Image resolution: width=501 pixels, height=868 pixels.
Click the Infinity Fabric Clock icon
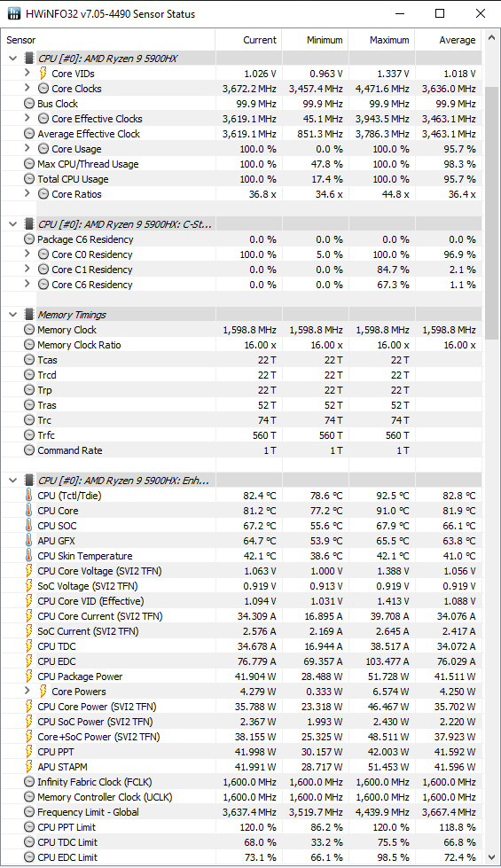point(29,782)
